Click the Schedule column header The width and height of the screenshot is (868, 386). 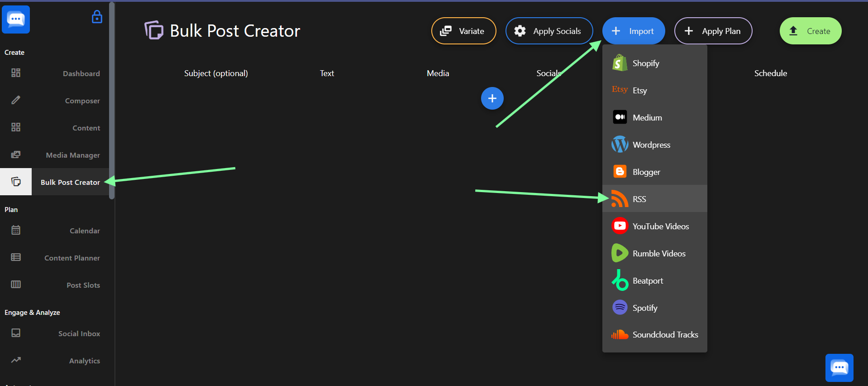point(770,73)
